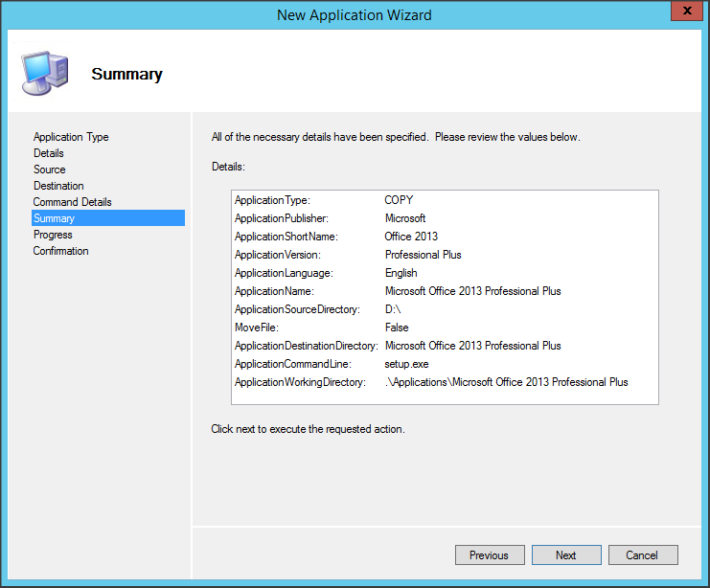The height and width of the screenshot is (588, 710).
Task: Select the Details step in sidebar
Action: [49, 153]
